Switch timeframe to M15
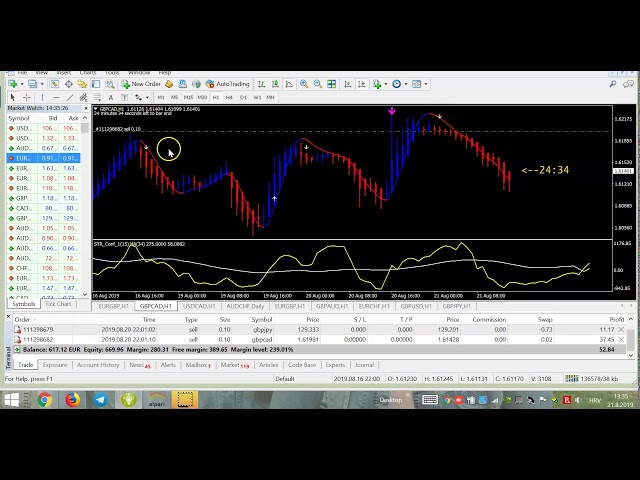640x480 pixels. tap(189, 97)
